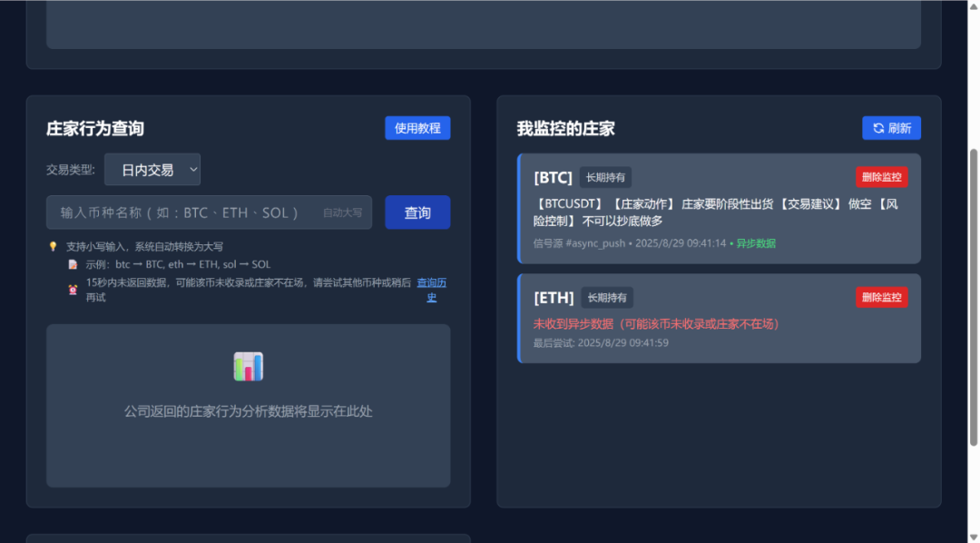
Task: Click the bar chart icon in results area
Action: (248, 367)
